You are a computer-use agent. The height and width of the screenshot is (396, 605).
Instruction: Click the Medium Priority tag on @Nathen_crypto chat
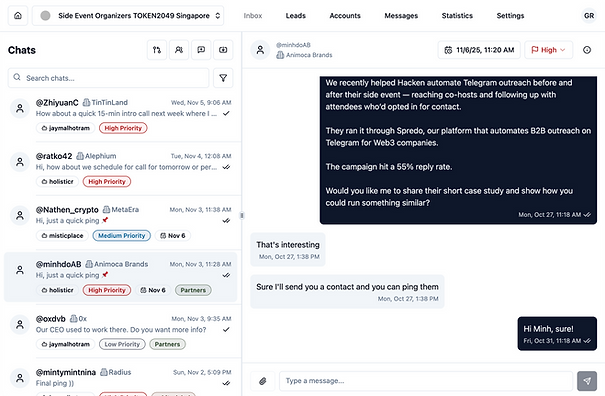click(x=122, y=235)
